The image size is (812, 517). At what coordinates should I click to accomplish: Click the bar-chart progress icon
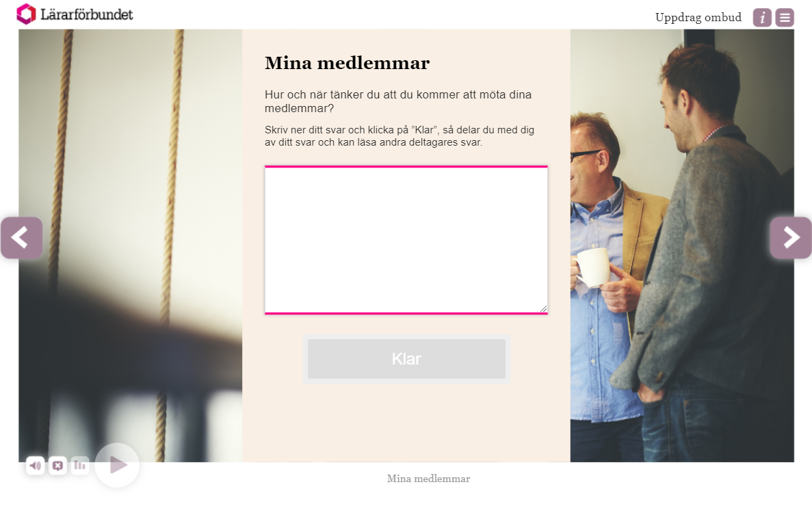point(80,465)
